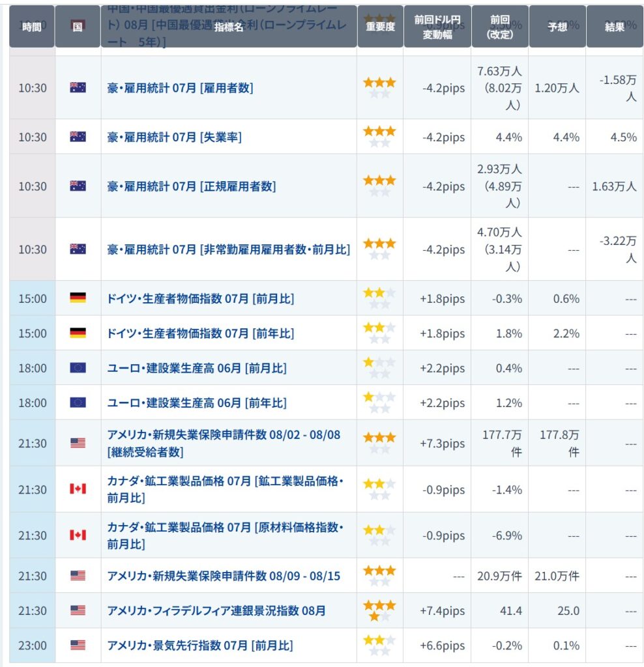Click US flag in 08/09 - 08/15 row
Image resolution: width=644 pixels, height=667 pixels.
(x=78, y=576)
